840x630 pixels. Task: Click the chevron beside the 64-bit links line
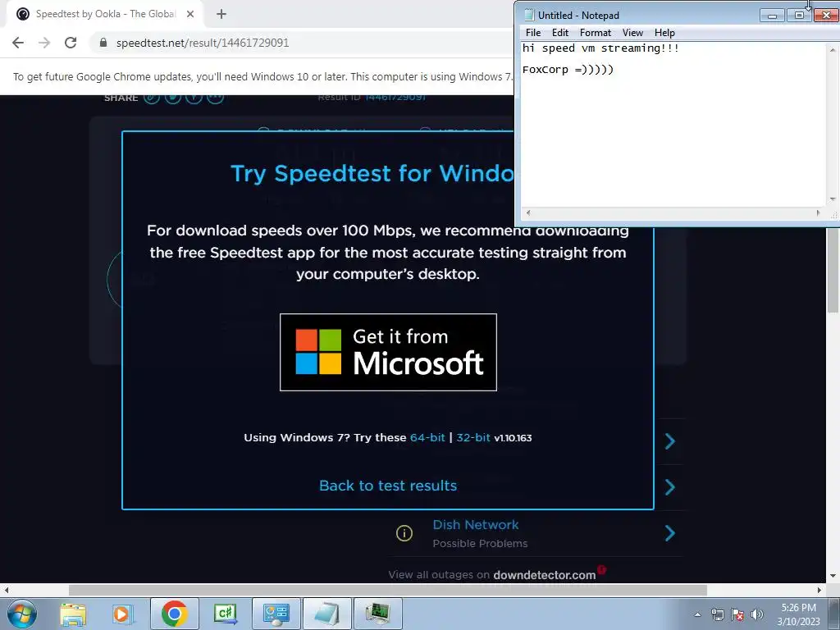click(669, 441)
